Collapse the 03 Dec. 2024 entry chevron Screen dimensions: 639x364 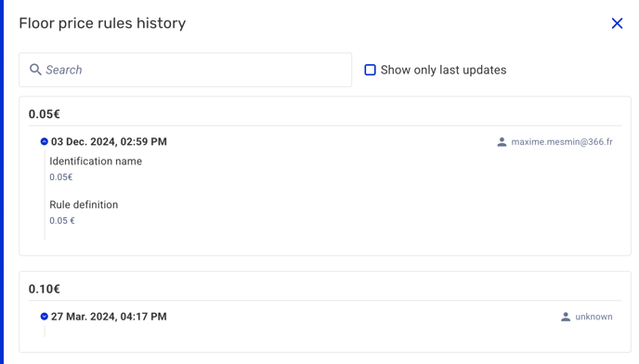coord(44,141)
